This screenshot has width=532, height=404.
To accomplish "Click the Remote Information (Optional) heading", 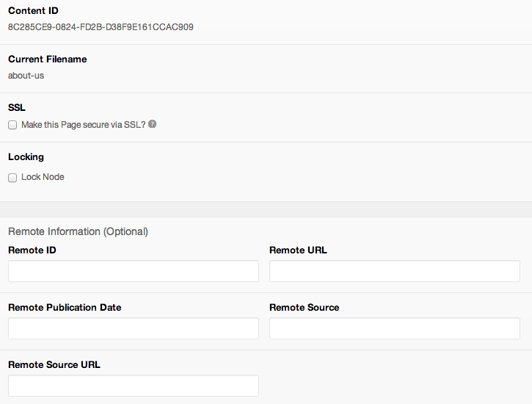I will [x=78, y=231].
